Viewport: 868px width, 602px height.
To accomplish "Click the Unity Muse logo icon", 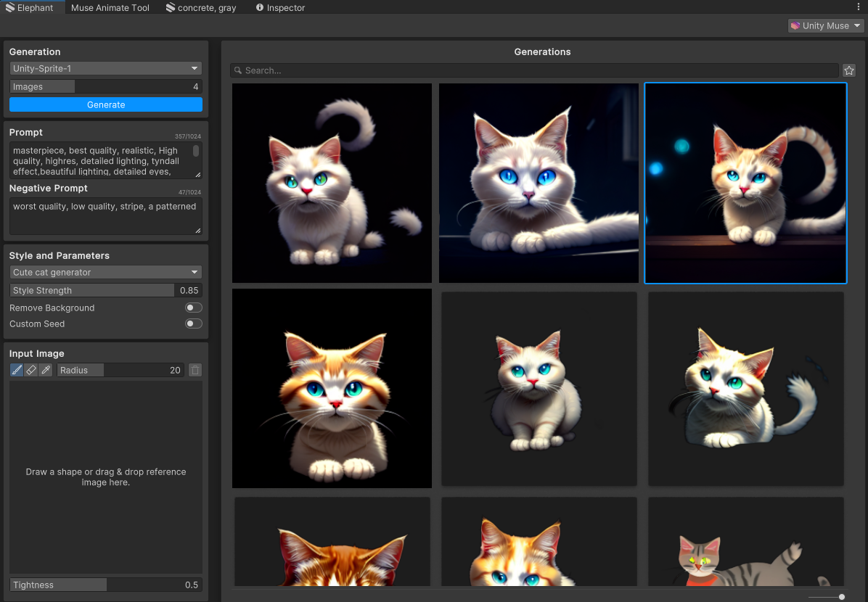I will click(x=795, y=25).
